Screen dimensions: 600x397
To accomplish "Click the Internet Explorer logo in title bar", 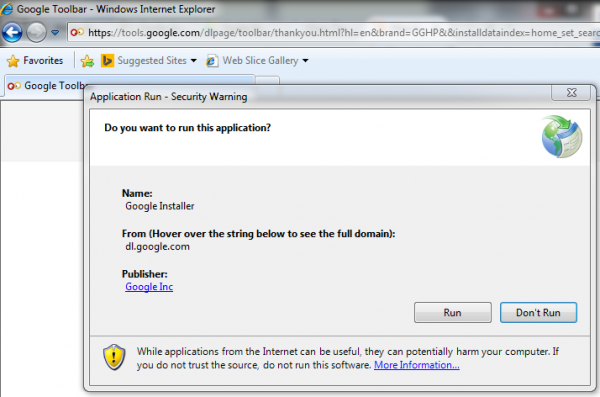I will coord(7,8).
